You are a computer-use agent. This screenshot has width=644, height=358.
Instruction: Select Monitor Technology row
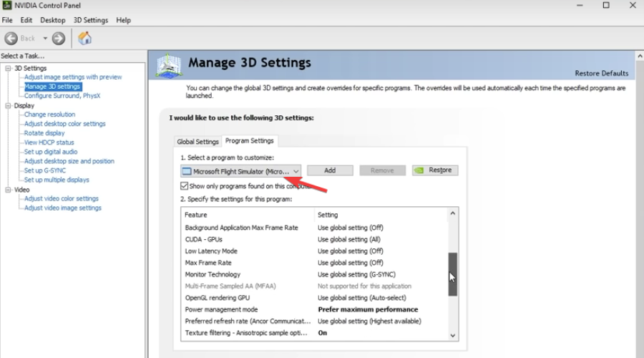click(315, 274)
